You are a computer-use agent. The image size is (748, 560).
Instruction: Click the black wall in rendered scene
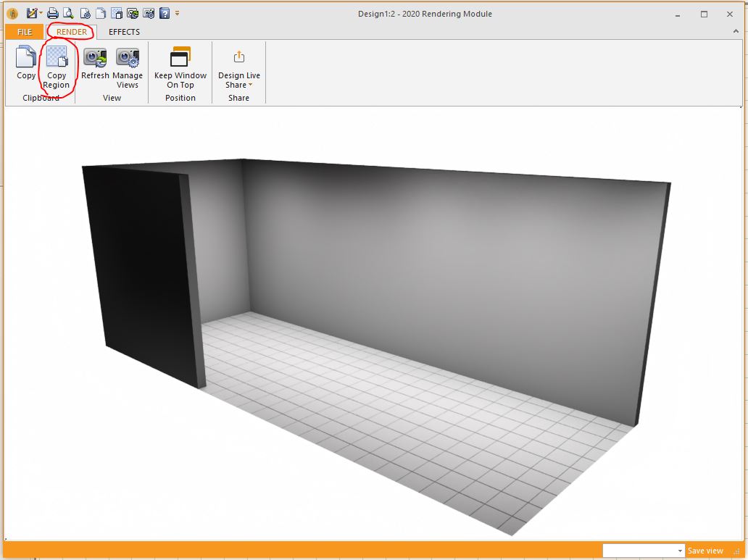tap(143, 268)
